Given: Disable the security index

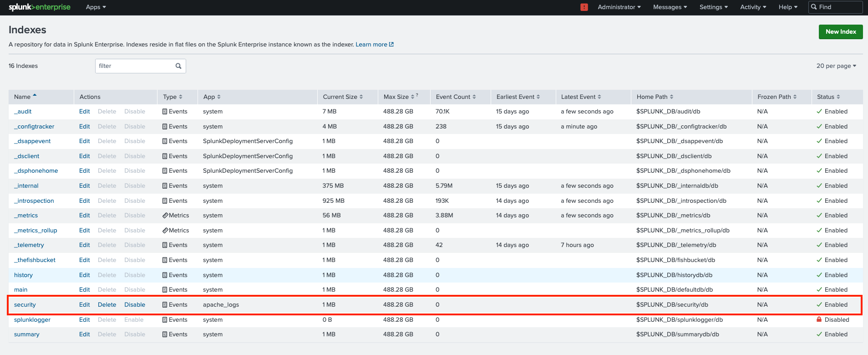Looking at the screenshot, I should click(x=135, y=305).
